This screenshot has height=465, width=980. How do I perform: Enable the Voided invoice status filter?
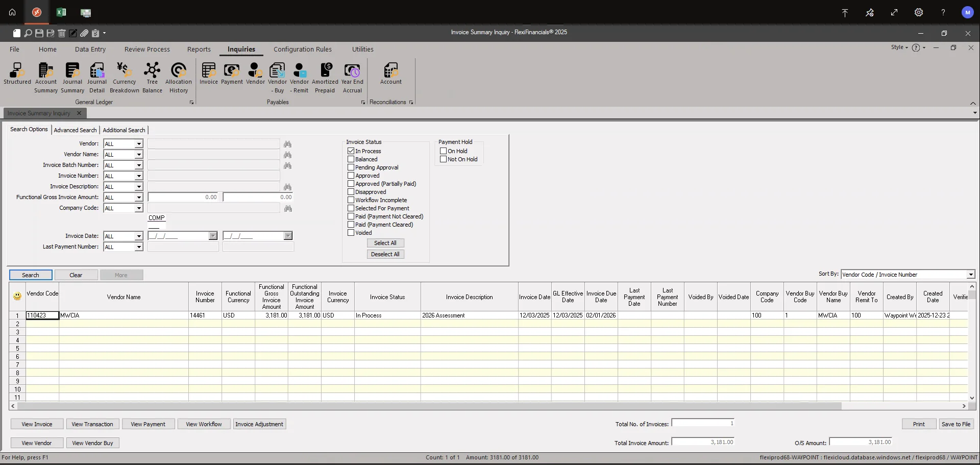[x=351, y=232]
